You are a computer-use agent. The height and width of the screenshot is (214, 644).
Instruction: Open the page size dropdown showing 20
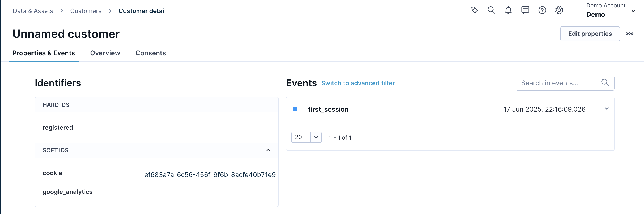pos(316,137)
